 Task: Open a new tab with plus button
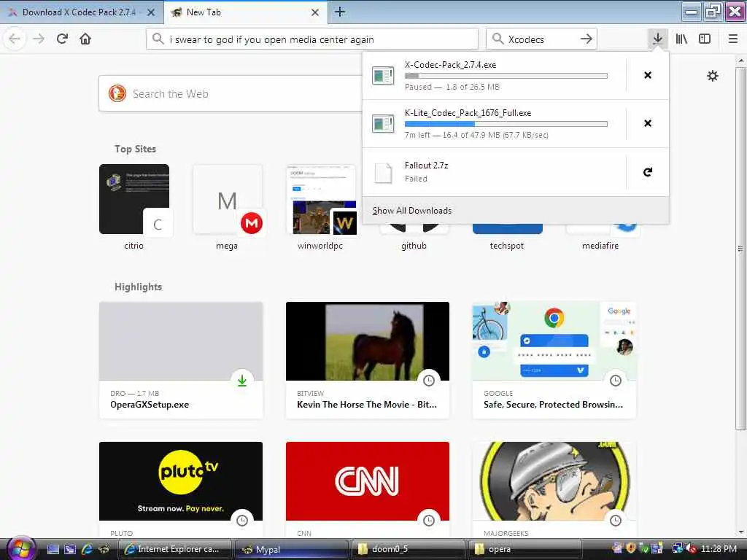[340, 12]
